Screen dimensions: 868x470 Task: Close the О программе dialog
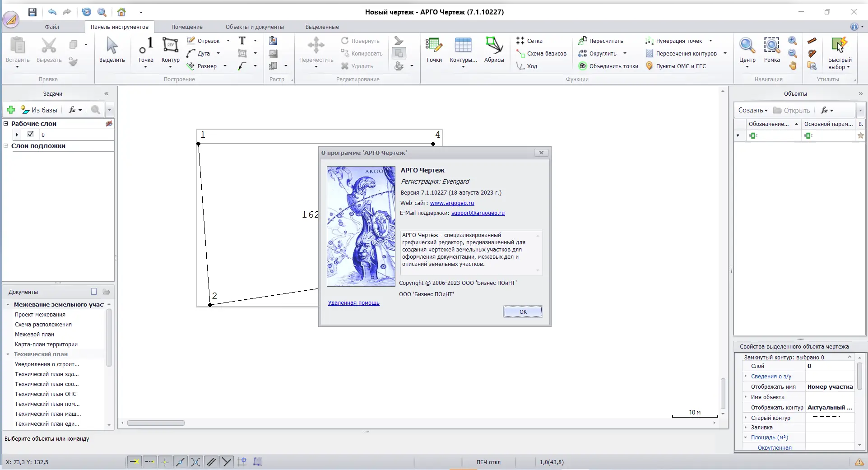[541, 153]
